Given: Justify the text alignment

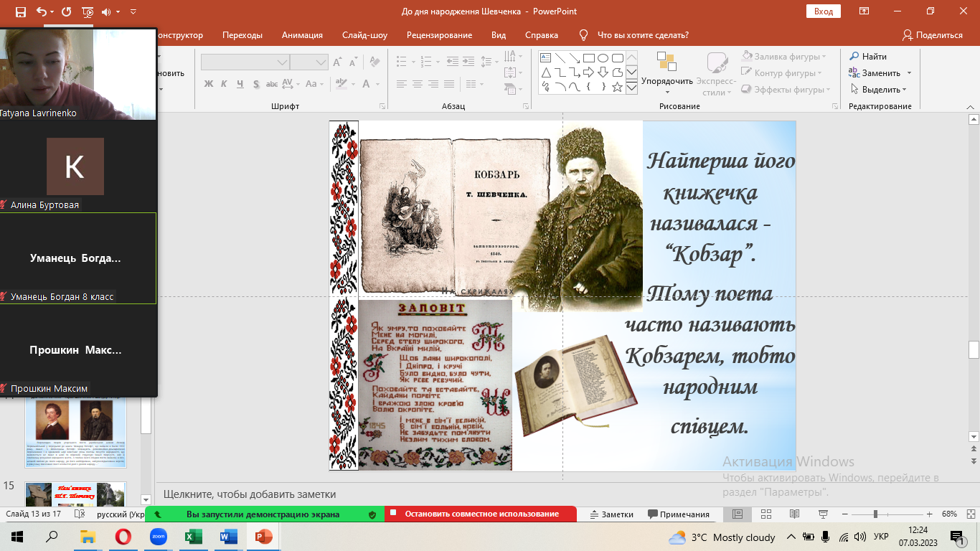Looking at the screenshot, I should pos(449,84).
